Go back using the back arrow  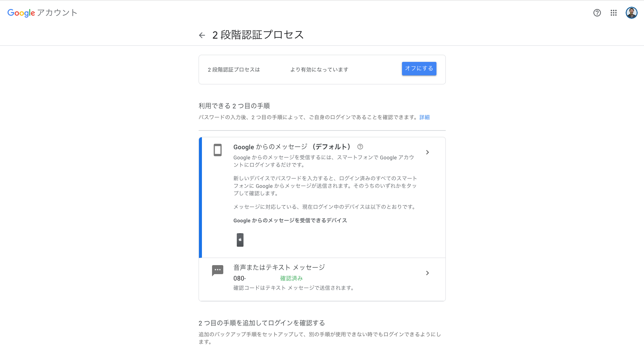(202, 35)
